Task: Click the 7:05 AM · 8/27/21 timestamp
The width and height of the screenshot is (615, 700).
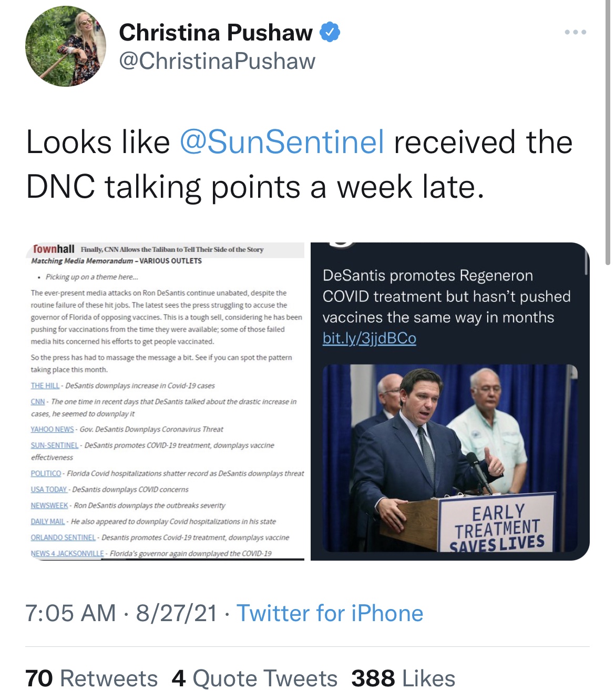Action: click(x=121, y=613)
